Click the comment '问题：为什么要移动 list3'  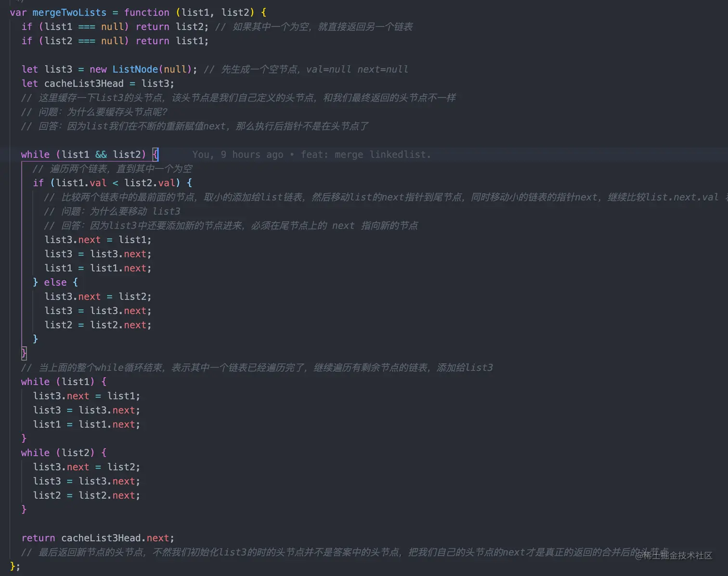click(x=112, y=211)
